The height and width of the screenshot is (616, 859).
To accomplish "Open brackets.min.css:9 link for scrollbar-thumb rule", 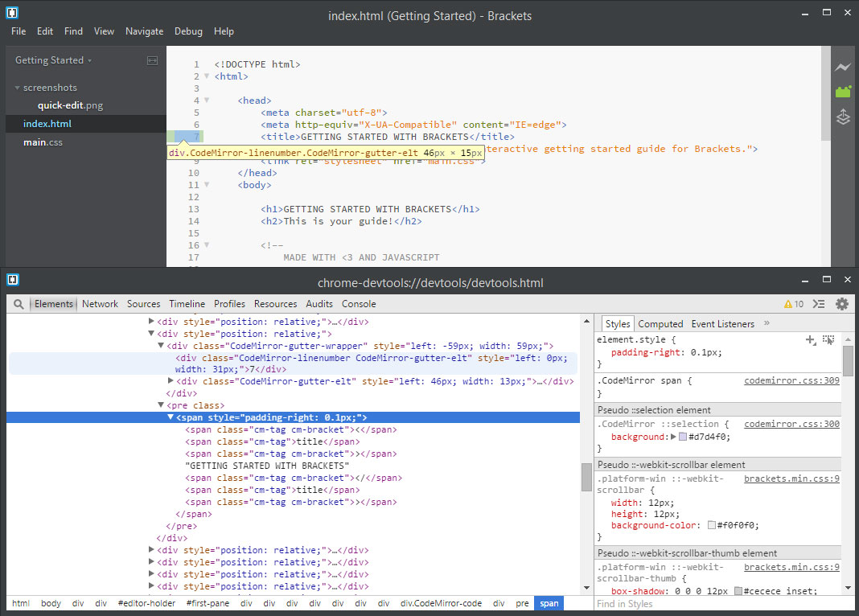I will (791, 567).
